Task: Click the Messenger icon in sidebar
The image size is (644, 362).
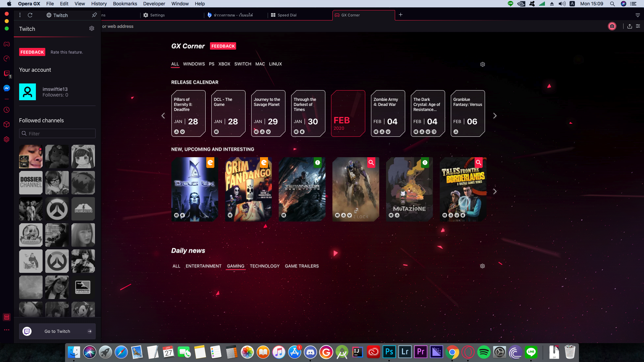Action: pyautogui.click(x=7, y=88)
